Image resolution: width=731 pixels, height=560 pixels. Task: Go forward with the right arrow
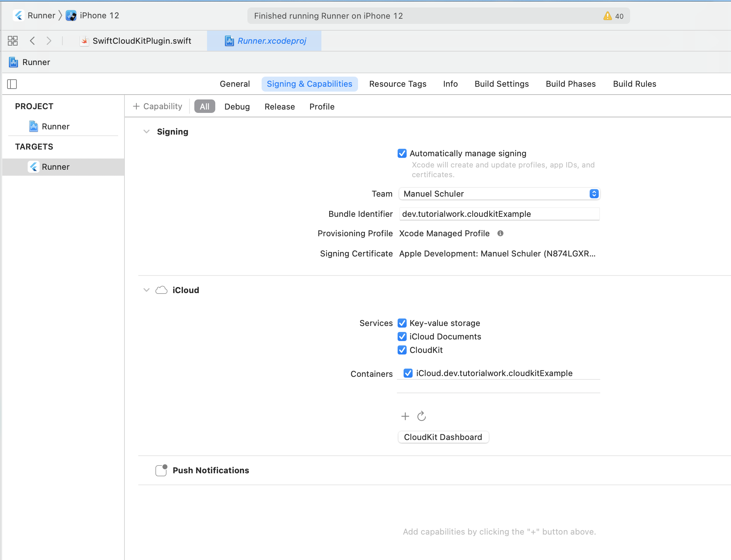49,41
